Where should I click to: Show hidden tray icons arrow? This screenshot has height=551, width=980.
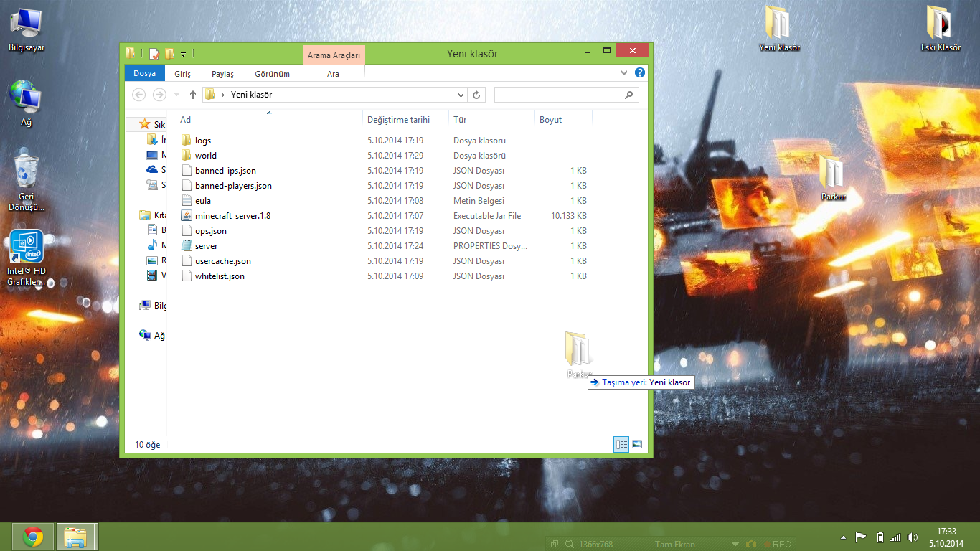[x=844, y=537]
